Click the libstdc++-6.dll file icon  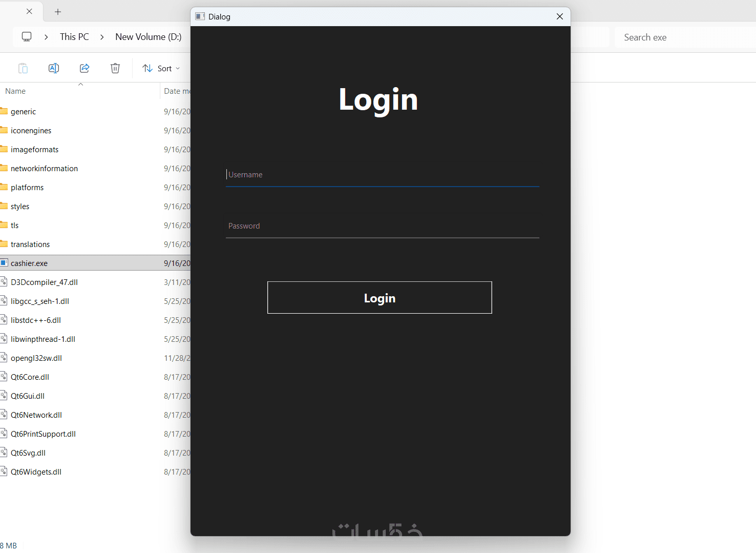tap(4, 319)
